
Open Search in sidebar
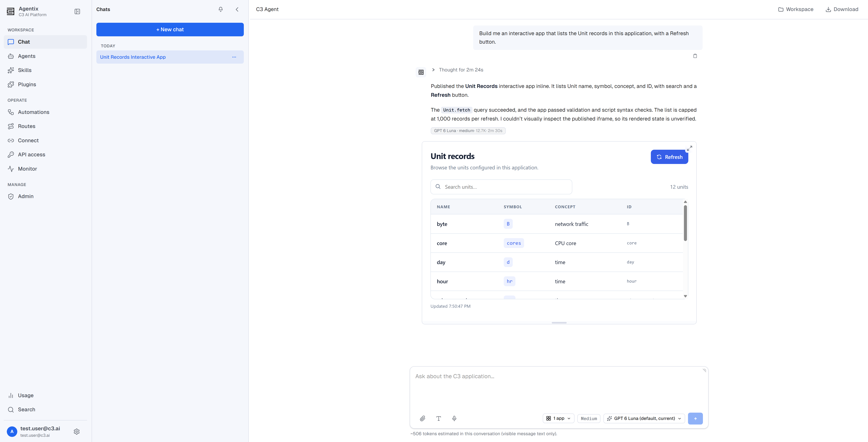(45, 410)
